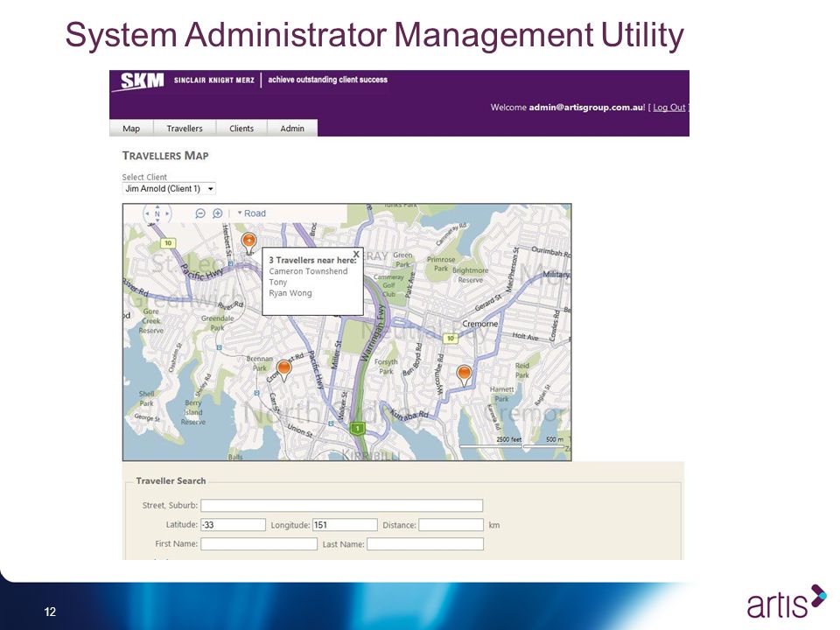Click the Log Out link
840x630 pixels.
tap(669, 107)
